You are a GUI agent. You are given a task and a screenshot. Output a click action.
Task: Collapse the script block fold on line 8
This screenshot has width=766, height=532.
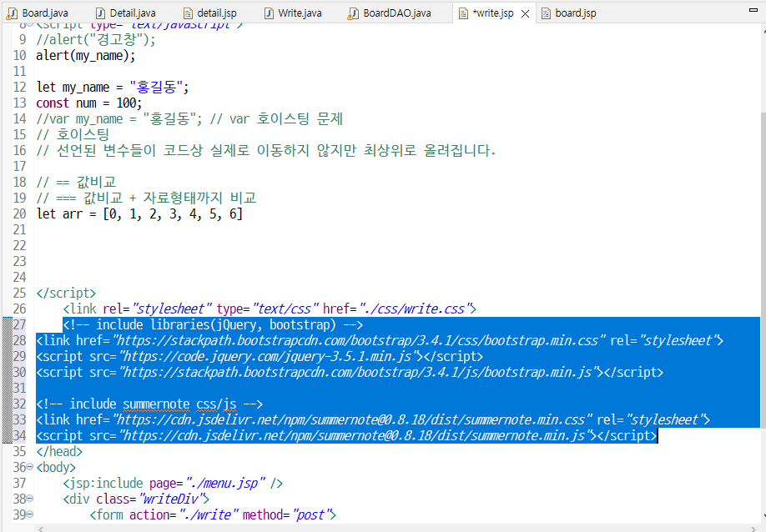(x=30, y=24)
